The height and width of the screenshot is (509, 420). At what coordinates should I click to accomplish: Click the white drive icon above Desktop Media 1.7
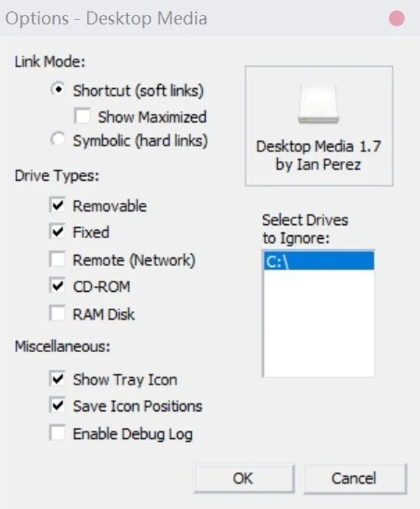(x=318, y=104)
